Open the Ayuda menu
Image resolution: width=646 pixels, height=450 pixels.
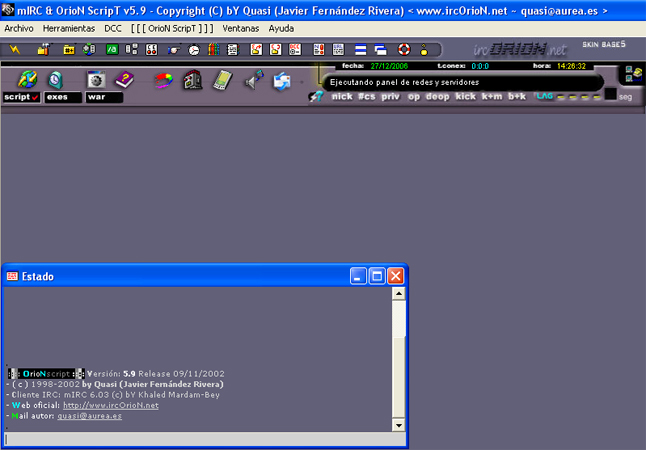(281, 28)
